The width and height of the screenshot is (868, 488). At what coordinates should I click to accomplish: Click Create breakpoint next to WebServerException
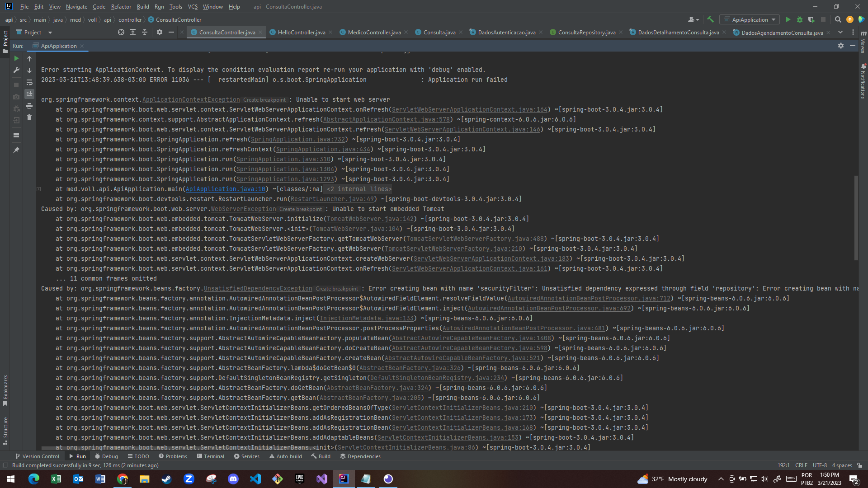[301, 209]
